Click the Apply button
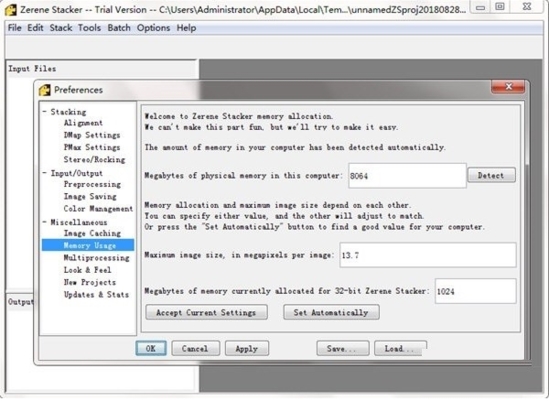 [247, 348]
